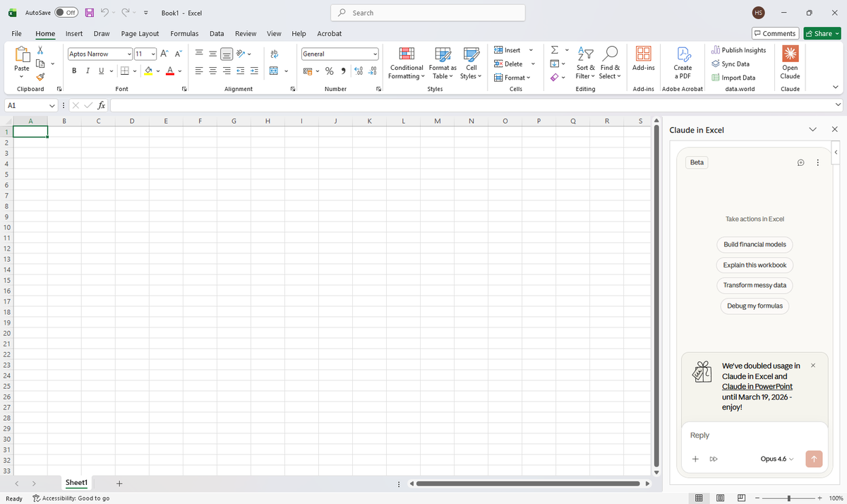Click the Insert Function fx icon

pyautogui.click(x=102, y=105)
